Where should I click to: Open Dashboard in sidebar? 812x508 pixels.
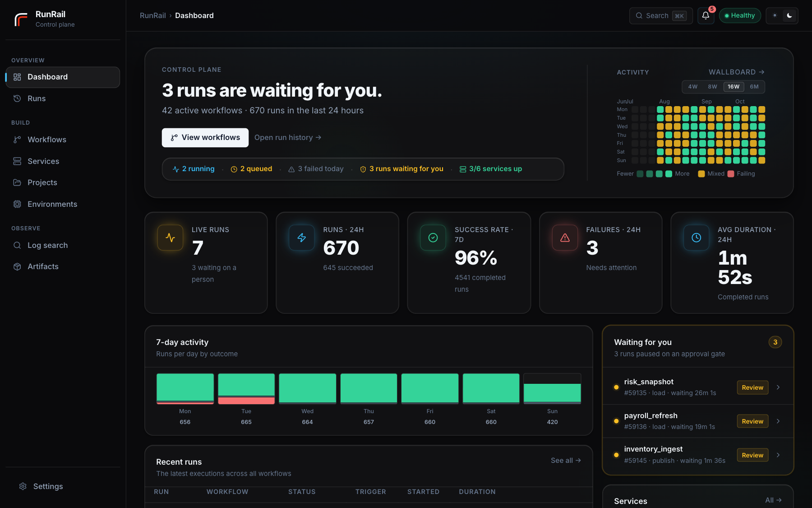click(x=63, y=77)
